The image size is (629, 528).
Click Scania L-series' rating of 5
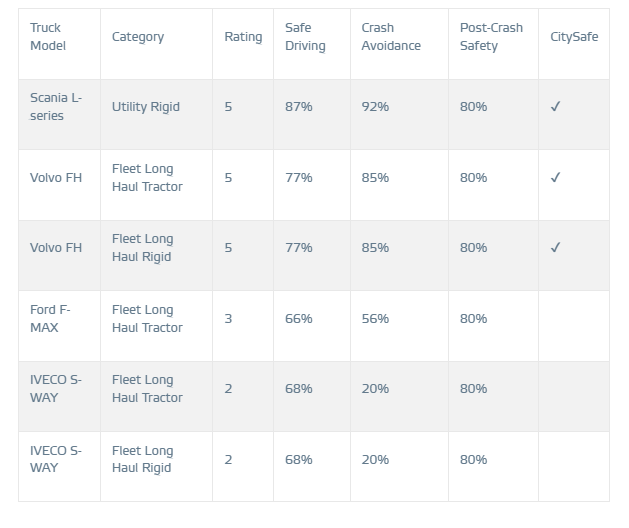[228, 107]
